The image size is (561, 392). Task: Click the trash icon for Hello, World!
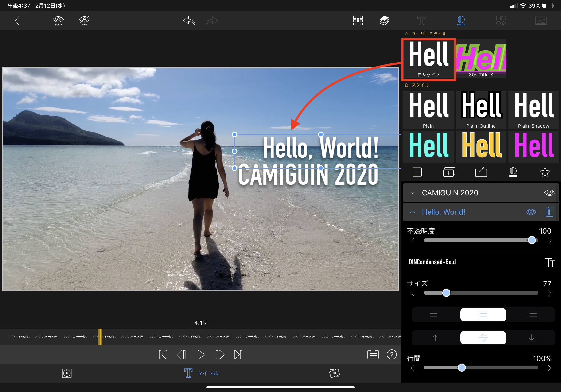[x=549, y=212]
